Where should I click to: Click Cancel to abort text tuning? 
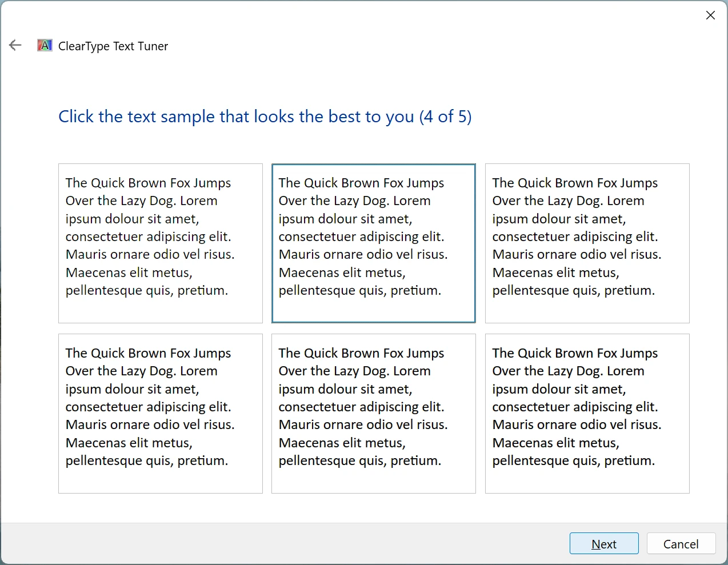click(x=681, y=543)
